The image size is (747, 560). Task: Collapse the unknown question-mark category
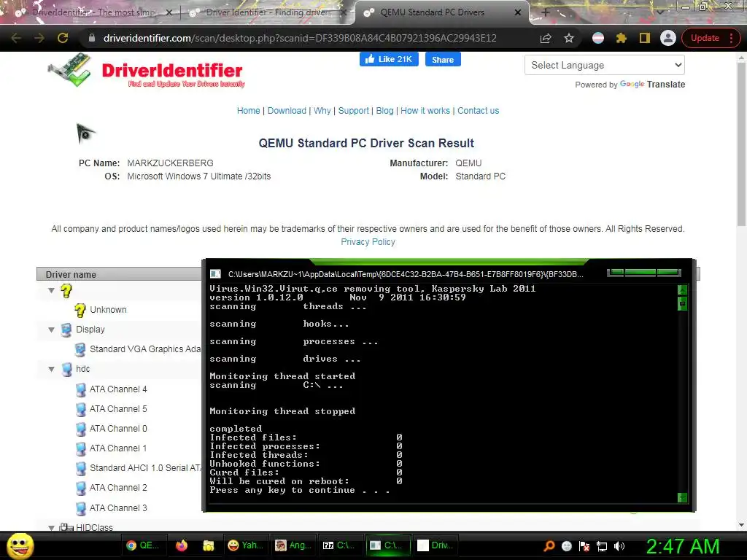(52, 290)
